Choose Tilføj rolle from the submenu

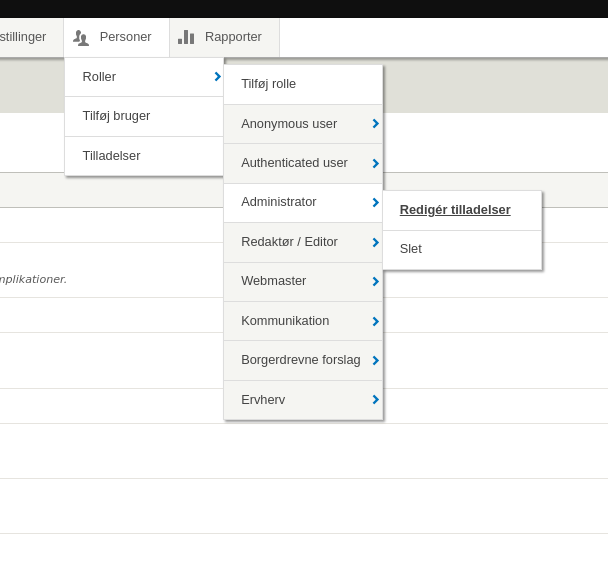(x=269, y=84)
